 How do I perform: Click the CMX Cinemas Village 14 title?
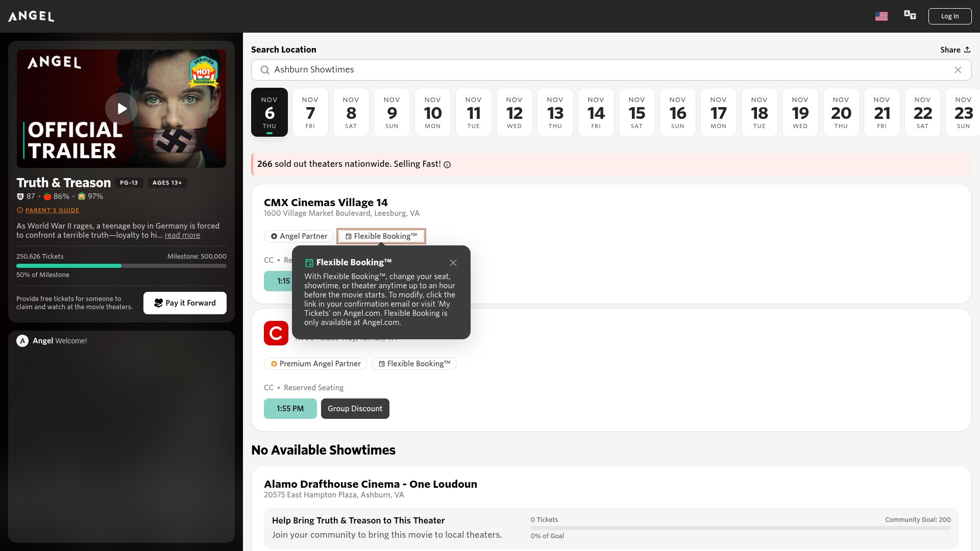[x=326, y=203]
